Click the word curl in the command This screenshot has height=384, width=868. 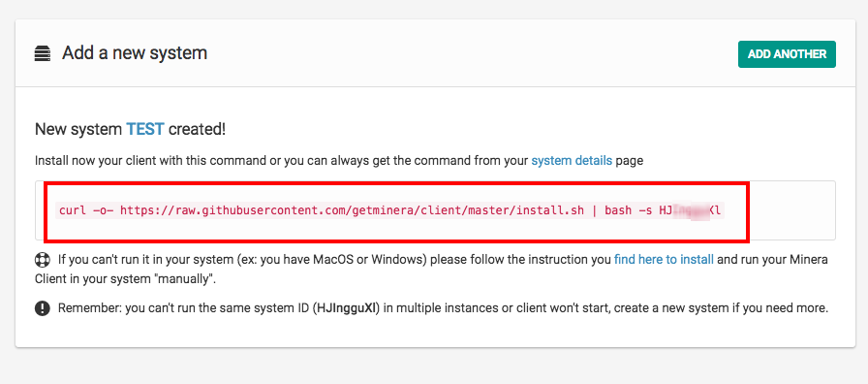(69, 210)
